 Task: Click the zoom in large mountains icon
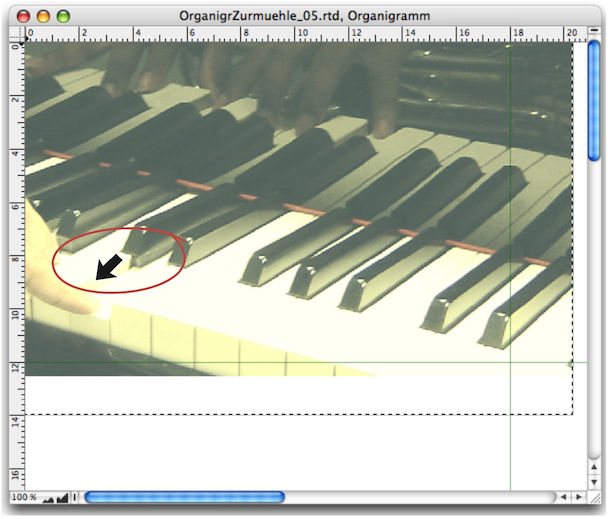[x=62, y=496]
